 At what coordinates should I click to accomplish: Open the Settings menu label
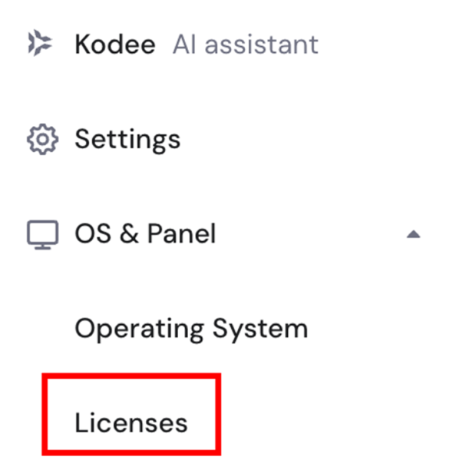click(127, 140)
